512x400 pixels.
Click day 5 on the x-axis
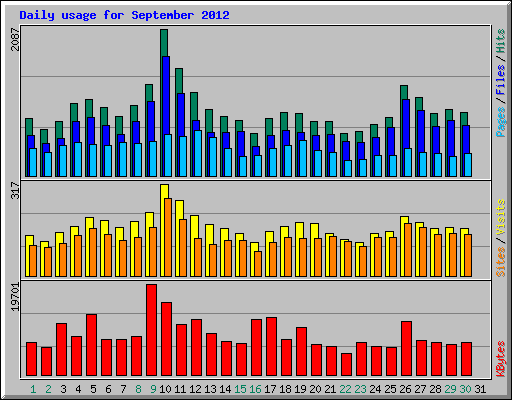click(93, 389)
